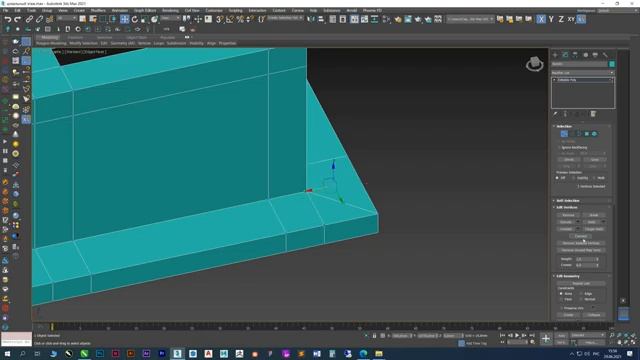640x360 pixels.
Task: Open the Modeling ribbon tab
Action: [x=49, y=37]
